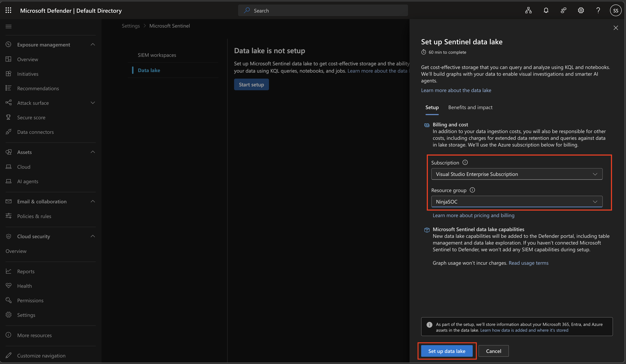The image size is (626, 364).
Task: Open the Resource group dropdown showing NinjaSOC
Action: tap(517, 202)
